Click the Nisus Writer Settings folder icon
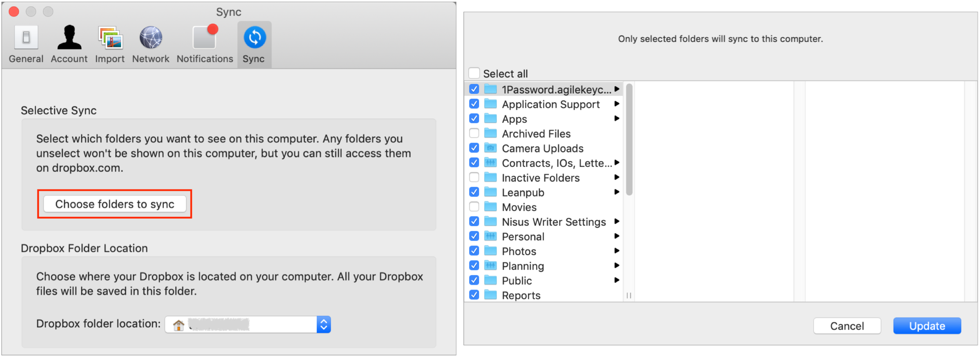This screenshot has width=980, height=357. (x=490, y=221)
